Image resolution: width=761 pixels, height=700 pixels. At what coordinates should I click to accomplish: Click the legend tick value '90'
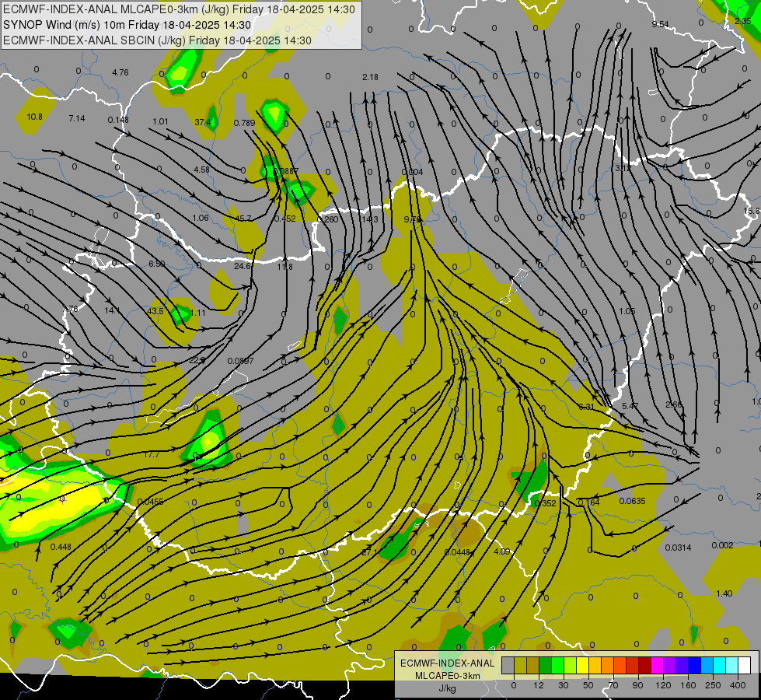pos(637,685)
